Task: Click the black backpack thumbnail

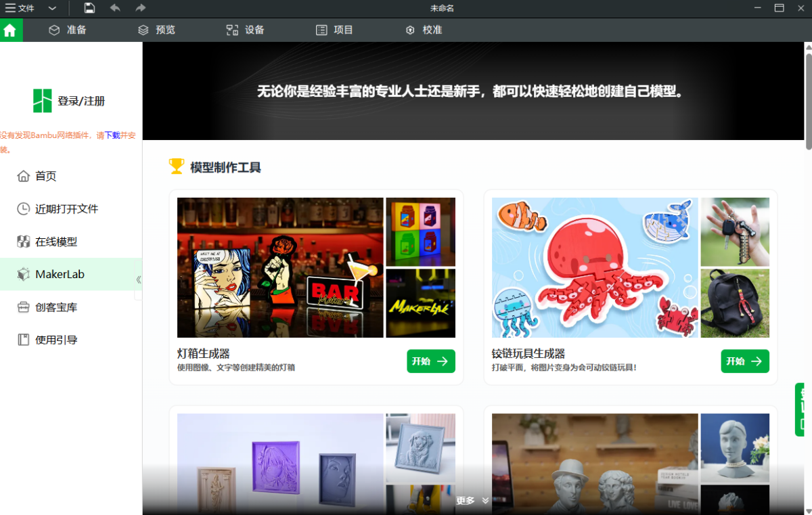Action: tap(735, 303)
